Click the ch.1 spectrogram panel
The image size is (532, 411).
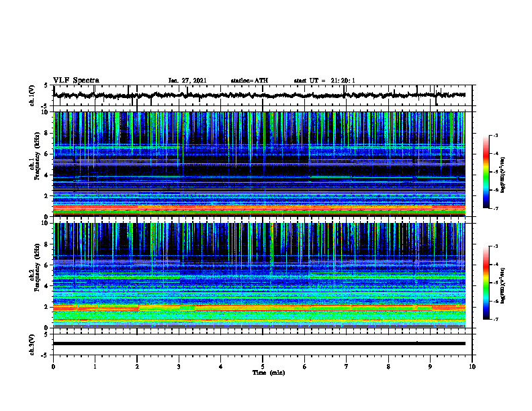259,164
